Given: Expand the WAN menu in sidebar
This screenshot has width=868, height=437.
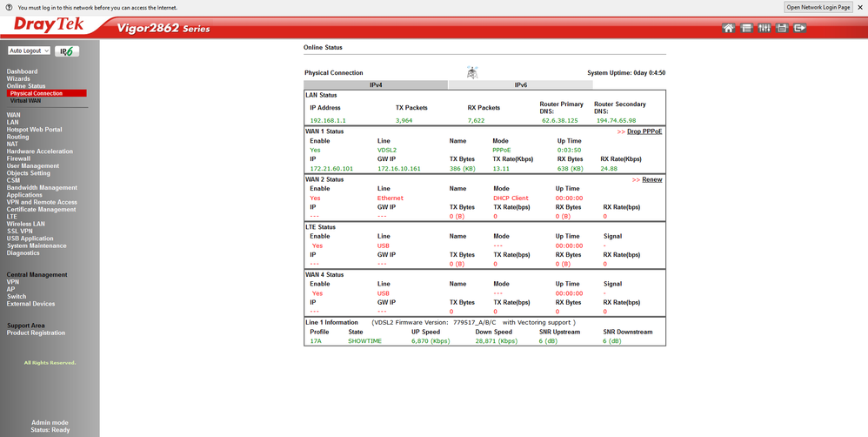Looking at the screenshot, I should [14, 115].
